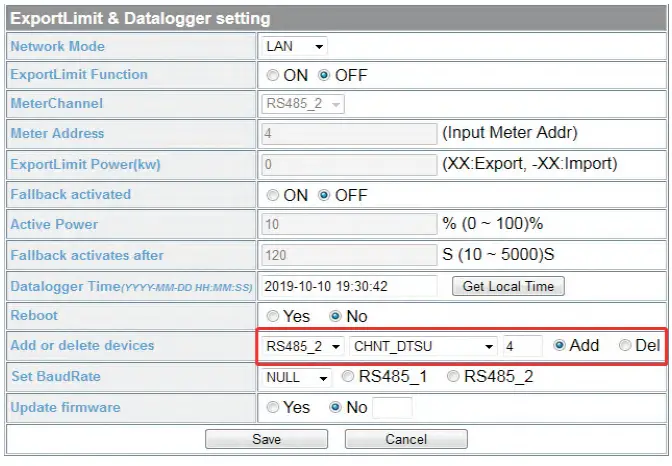Select OFF for ExportLimit Function
This screenshot has height=466, width=672.
pos(324,75)
